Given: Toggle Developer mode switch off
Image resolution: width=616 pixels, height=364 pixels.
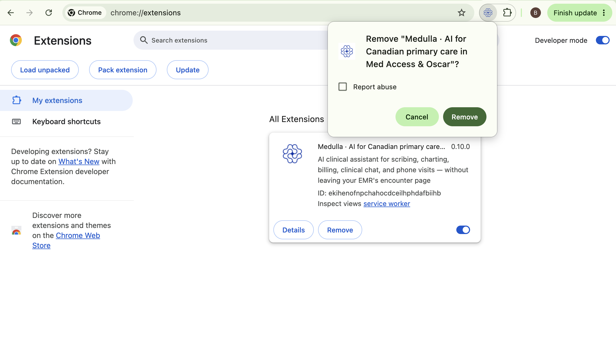Looking at the screenshot, I should (603, 40).
